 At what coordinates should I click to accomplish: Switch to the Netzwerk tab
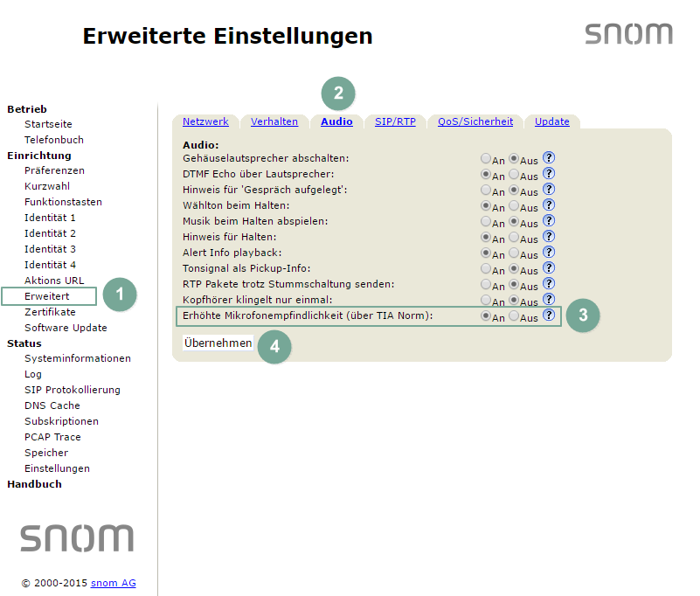(x=205, y=121)
